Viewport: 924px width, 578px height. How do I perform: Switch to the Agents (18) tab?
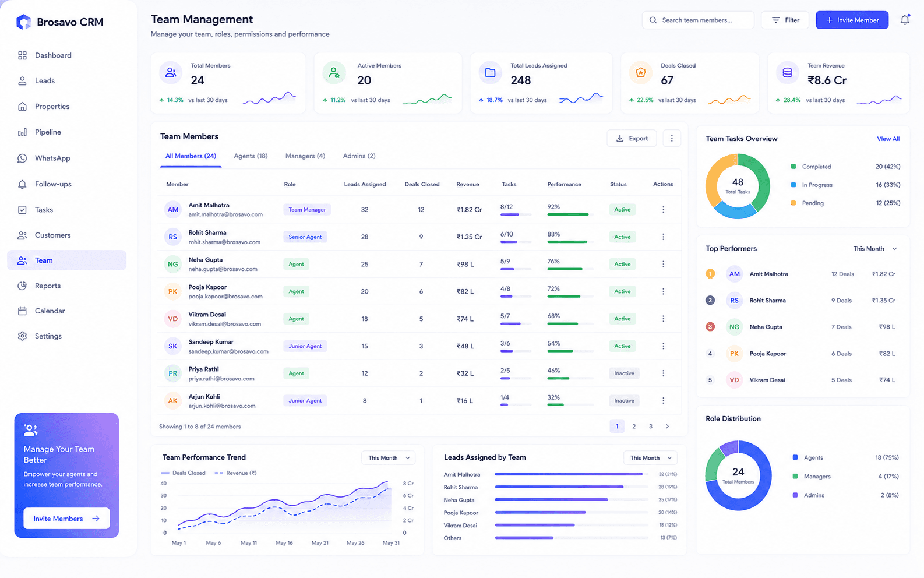251,156
